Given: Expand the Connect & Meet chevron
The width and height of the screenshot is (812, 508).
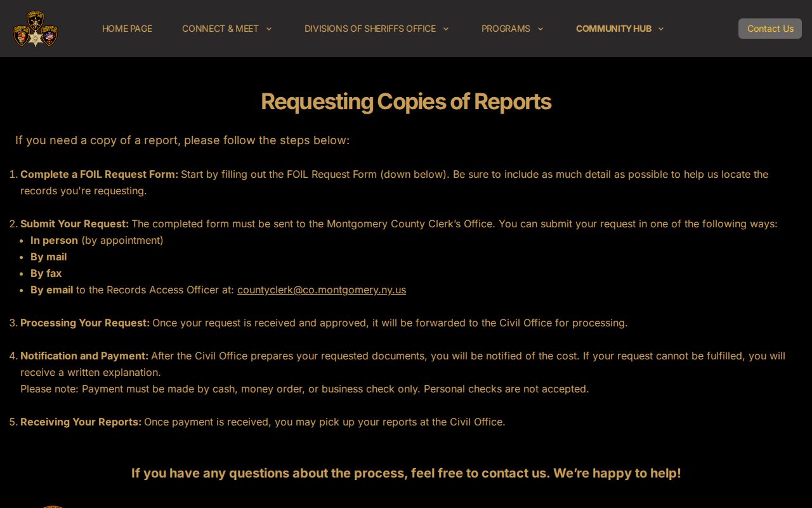Looking at the screenshot, I should pos(268,29).
